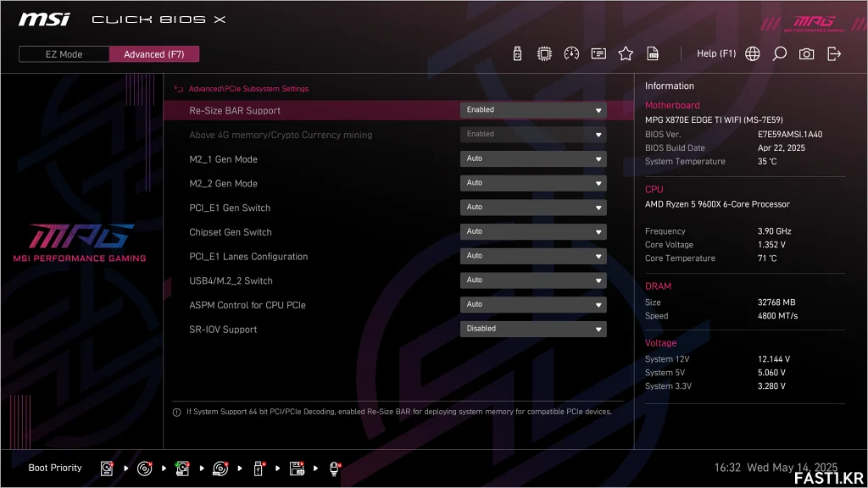Screen dimensions: 868x488
Task: Click the Motherboard heading in Information panel
Action: coord(672,105)
